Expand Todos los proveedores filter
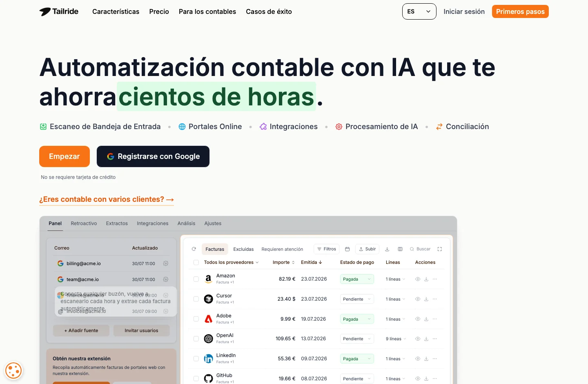Screen dimensions: 588x384 tap(231, 262)
